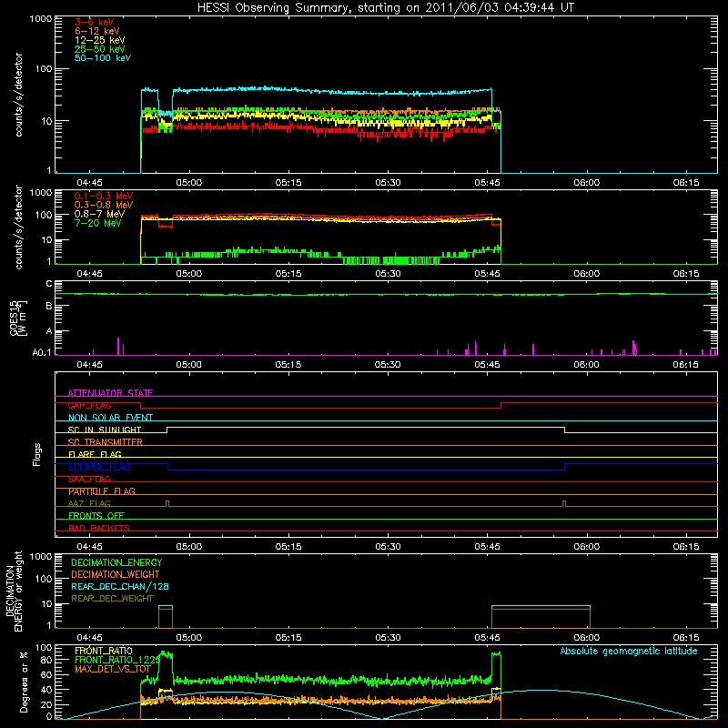The width and height of the screenshot is (728, 728).
Task: Click the REAR_DEC_WEIGHT legend label
Action: click(112, 599)
